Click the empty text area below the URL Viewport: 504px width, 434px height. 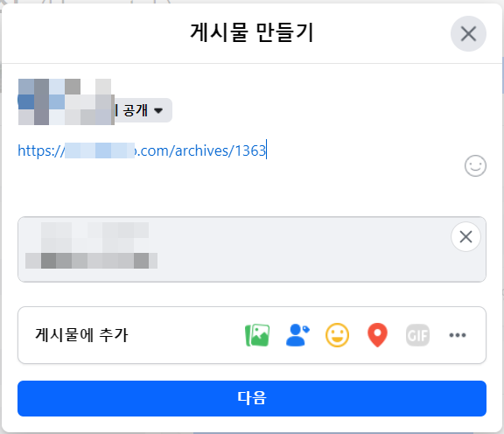coord(238,186)
